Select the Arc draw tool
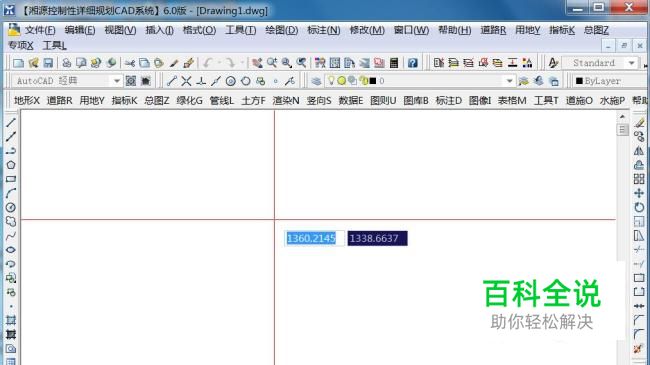The width and height of the screenshot is (650, 365). tap(11, 193)
